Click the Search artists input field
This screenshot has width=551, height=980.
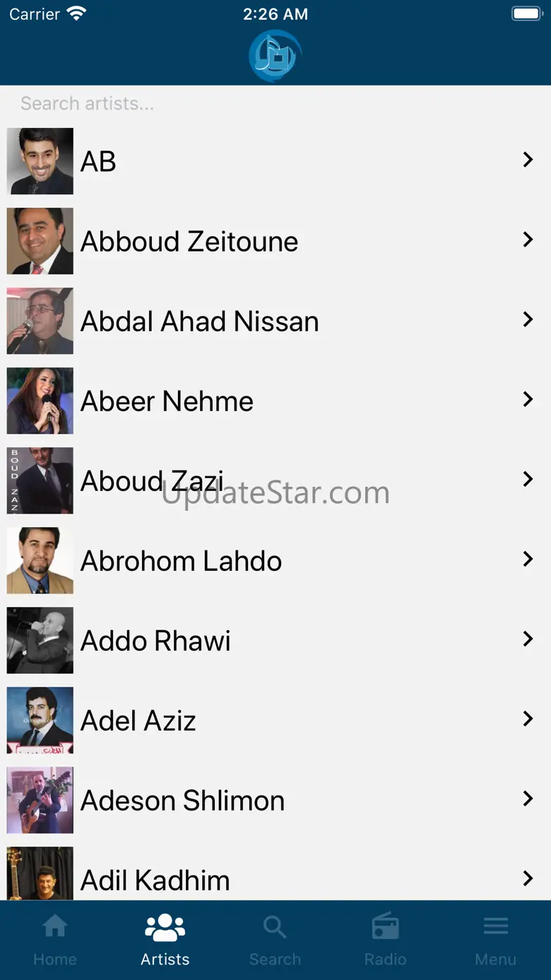tap(275, 104)
